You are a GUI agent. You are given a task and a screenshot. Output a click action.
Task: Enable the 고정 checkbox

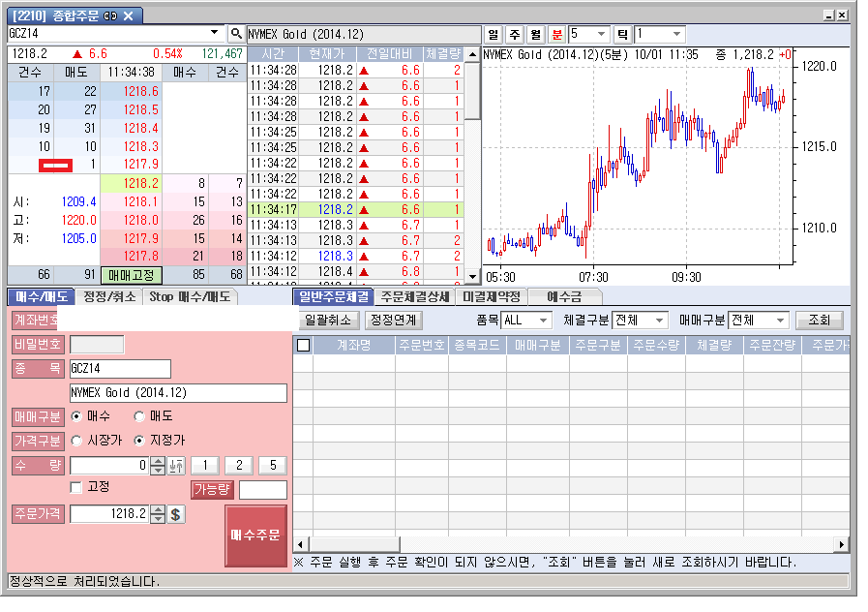pos(76,487)
